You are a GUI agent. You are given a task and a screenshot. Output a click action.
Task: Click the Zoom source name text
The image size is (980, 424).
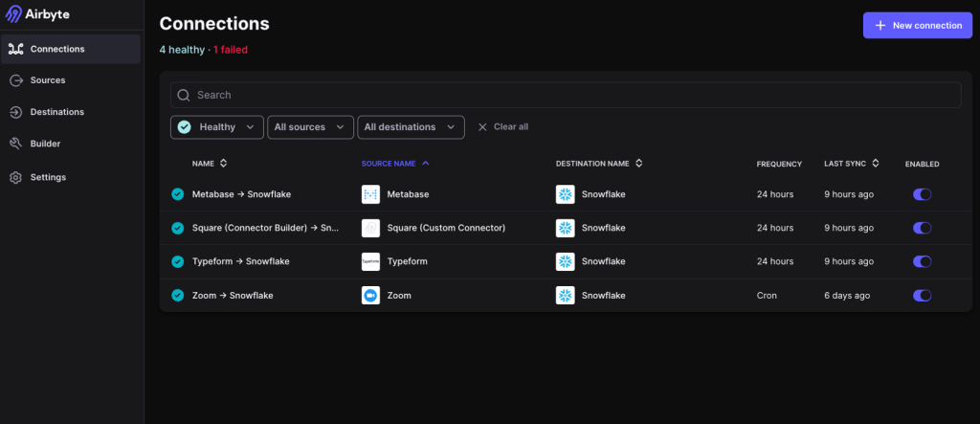(x=399, y=295)
